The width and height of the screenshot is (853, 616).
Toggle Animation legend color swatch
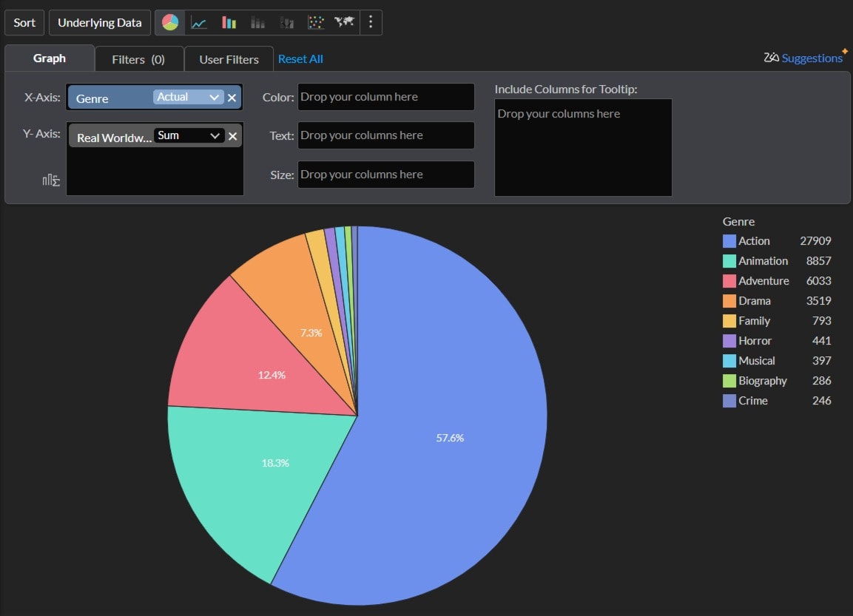pos(729,261)
